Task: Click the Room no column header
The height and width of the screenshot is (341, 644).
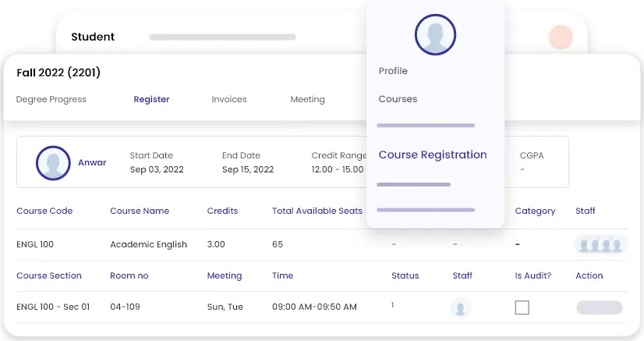Action: tap(129, 275)
